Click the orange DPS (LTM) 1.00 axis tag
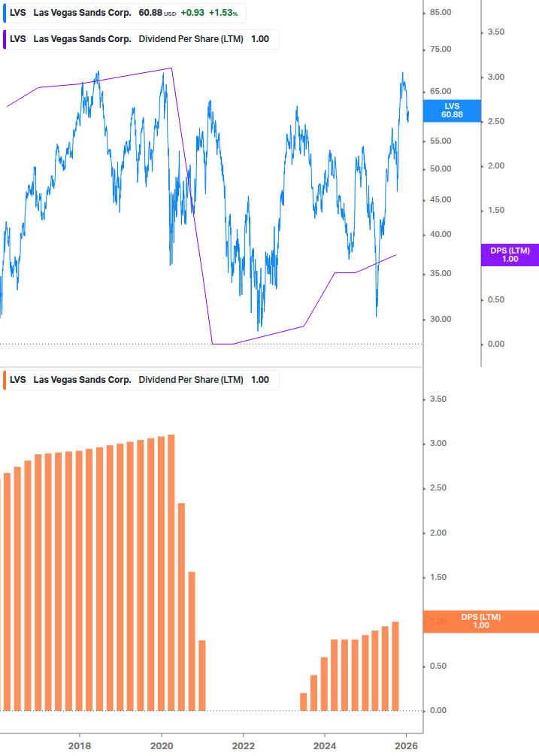Screen dimensions: 539x756 [x=480, y=621]
